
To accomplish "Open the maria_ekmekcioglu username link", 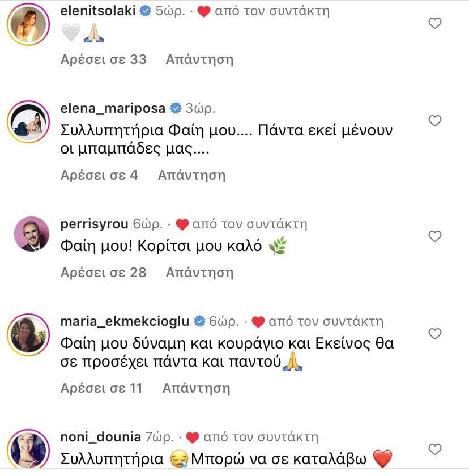I will tap(125, 321).
